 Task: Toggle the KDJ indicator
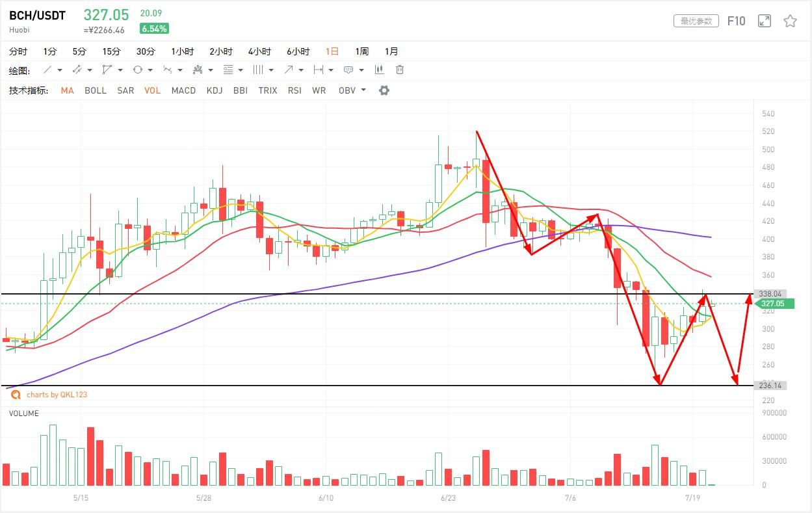click(x=215, y=90)
